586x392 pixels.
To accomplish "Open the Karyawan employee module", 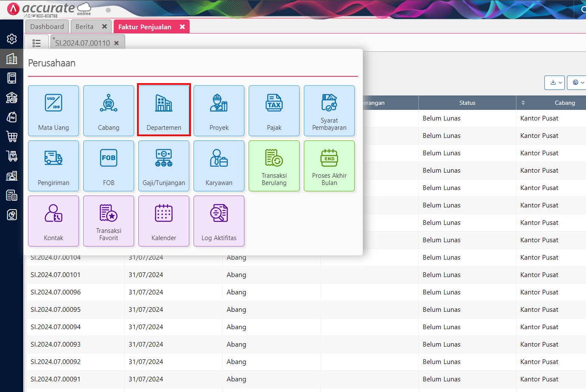I will coord(219,165).
